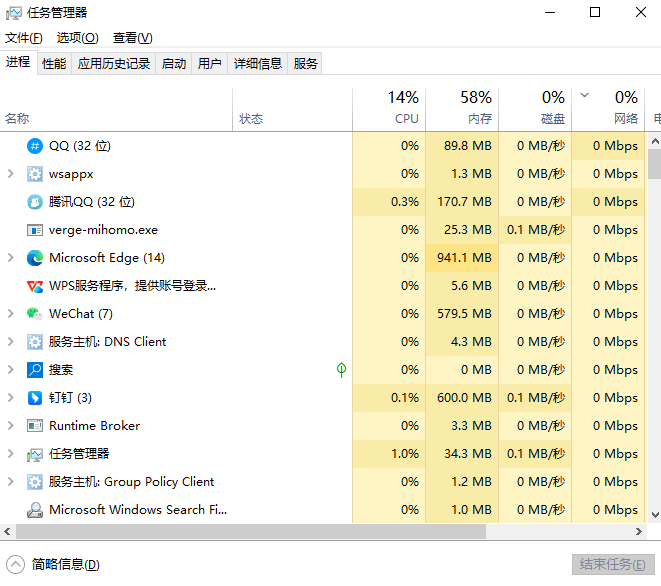
Task: Click the QQ (32 位) process icon
Action: click(x=35, y=146)
